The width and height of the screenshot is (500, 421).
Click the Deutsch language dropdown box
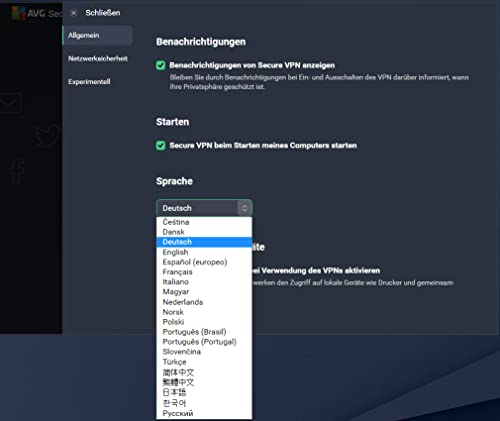(204, 208)
